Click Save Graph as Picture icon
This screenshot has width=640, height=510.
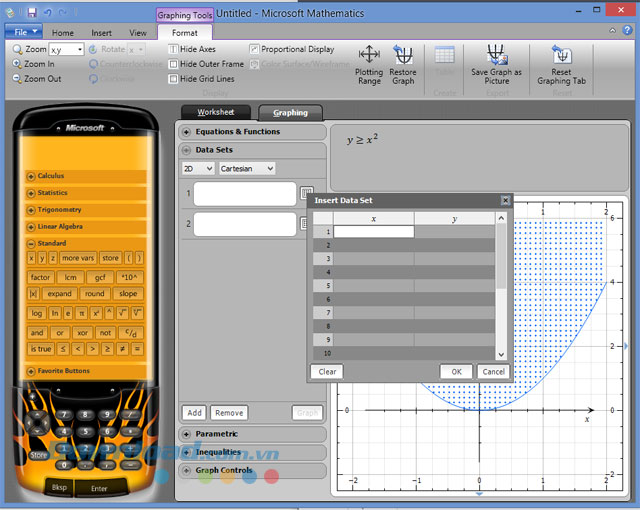click(496, 55)
